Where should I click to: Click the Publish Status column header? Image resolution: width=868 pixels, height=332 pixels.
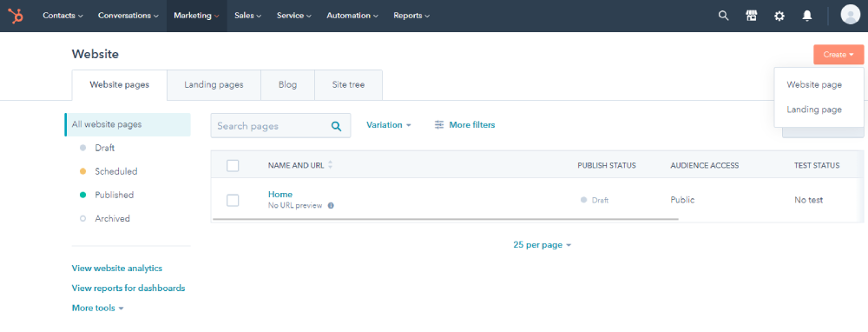tap(606, 165)
